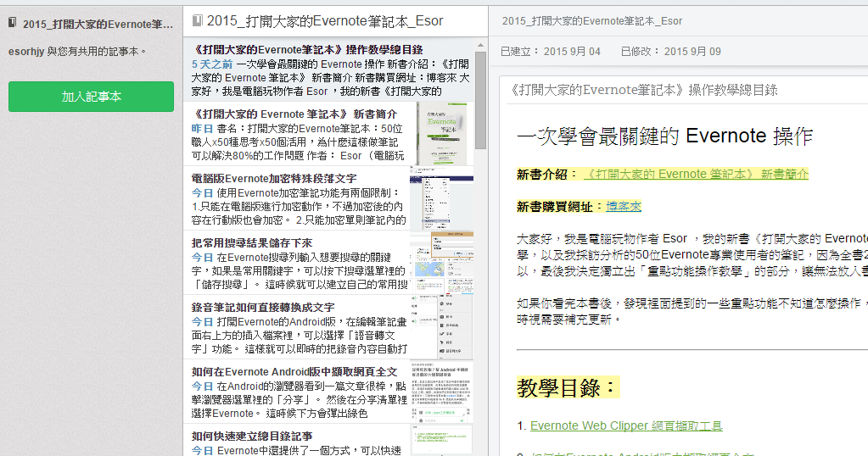Click heading 一次學會最關鍵的 Evernote 操作
Image resolution: width=868 pixels, height=456 pixels.
click(x=664, y=136)
